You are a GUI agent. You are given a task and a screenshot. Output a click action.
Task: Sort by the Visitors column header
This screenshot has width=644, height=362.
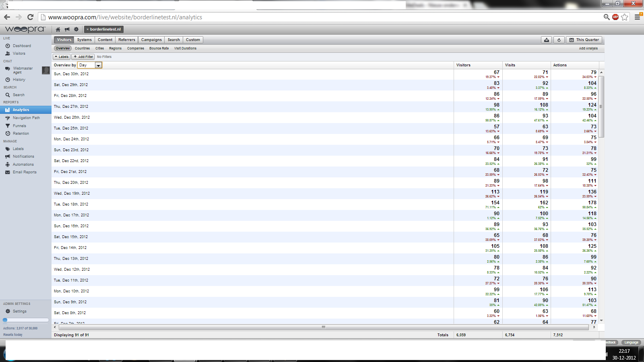tap(478, 65)
